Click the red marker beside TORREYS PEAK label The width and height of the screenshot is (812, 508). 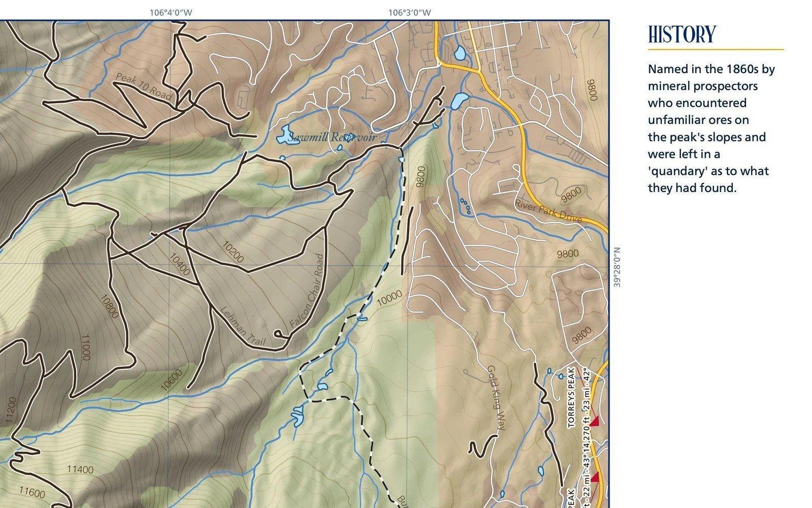(594, 421)
